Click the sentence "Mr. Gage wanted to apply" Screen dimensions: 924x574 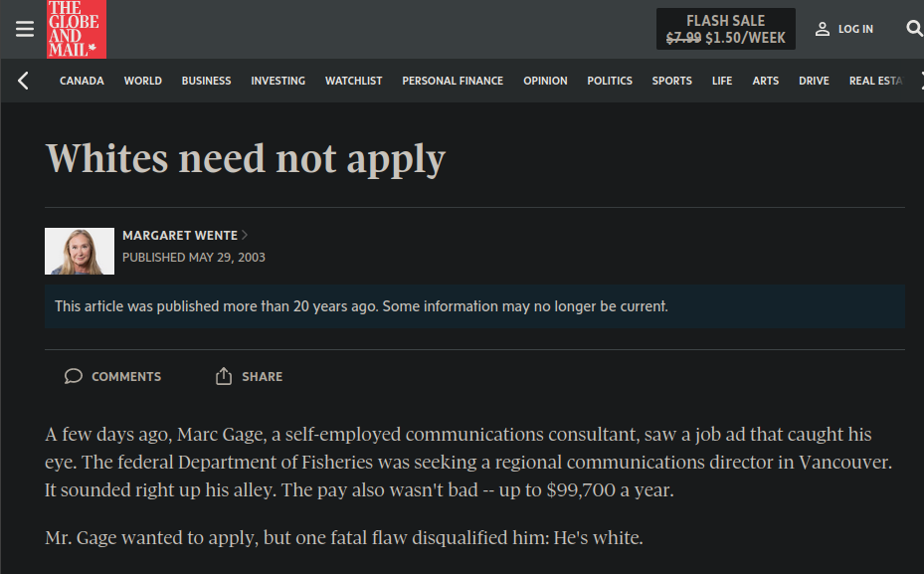pyautogui.click(x=344, y=537)
